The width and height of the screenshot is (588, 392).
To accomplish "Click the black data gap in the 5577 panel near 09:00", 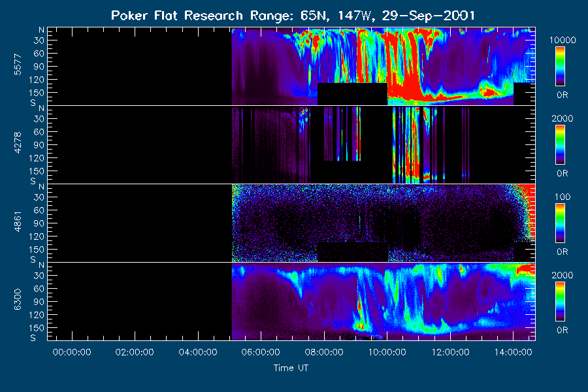I will 353,94.
